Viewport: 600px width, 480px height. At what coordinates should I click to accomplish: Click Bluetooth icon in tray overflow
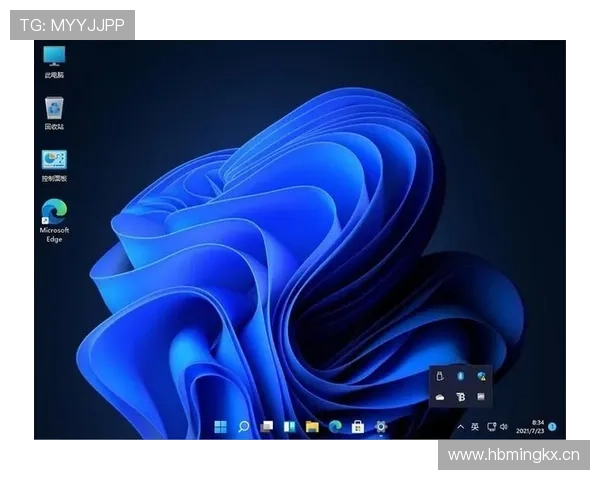click(460, 376)
